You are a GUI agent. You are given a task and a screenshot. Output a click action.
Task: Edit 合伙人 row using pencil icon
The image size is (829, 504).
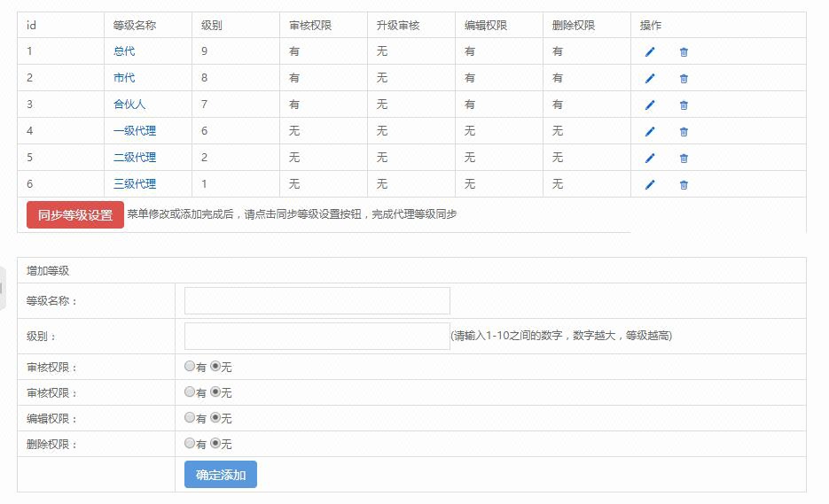[x=650, y=105]
